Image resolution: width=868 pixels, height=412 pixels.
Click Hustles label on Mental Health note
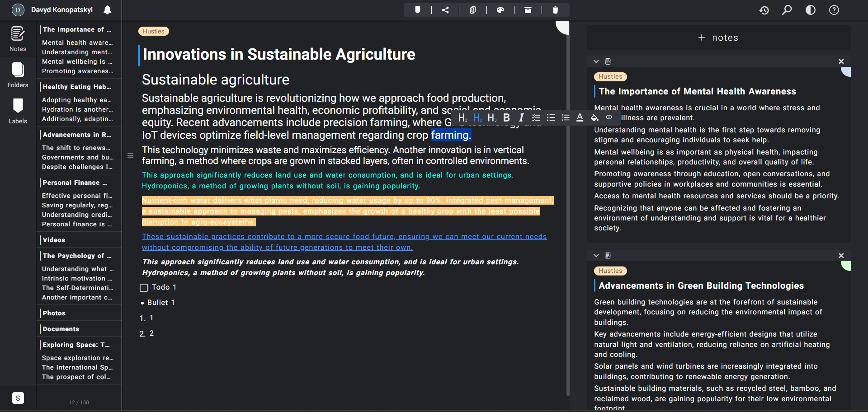[x=610, y=77]
